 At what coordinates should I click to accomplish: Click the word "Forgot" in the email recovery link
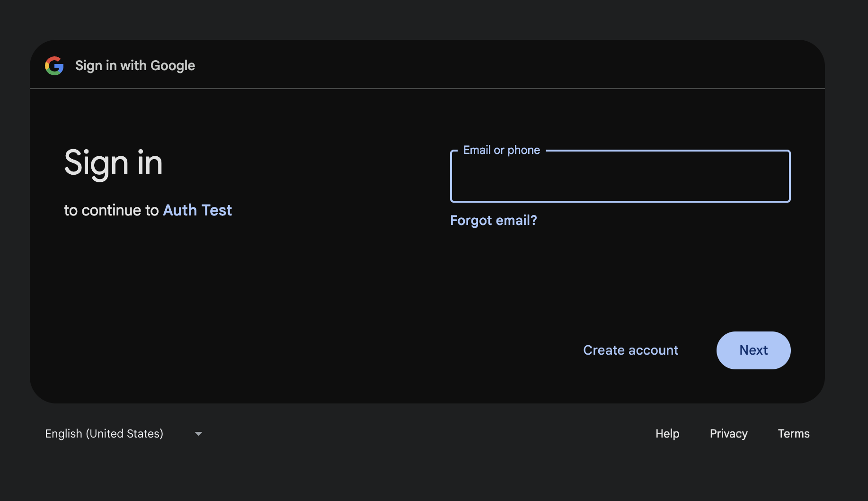click(x=471, y=221)
